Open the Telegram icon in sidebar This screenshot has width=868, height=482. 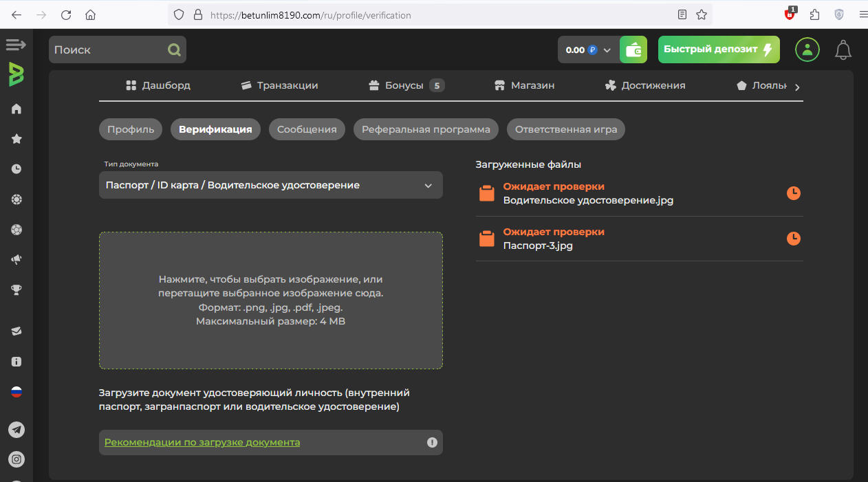(17, 430)
